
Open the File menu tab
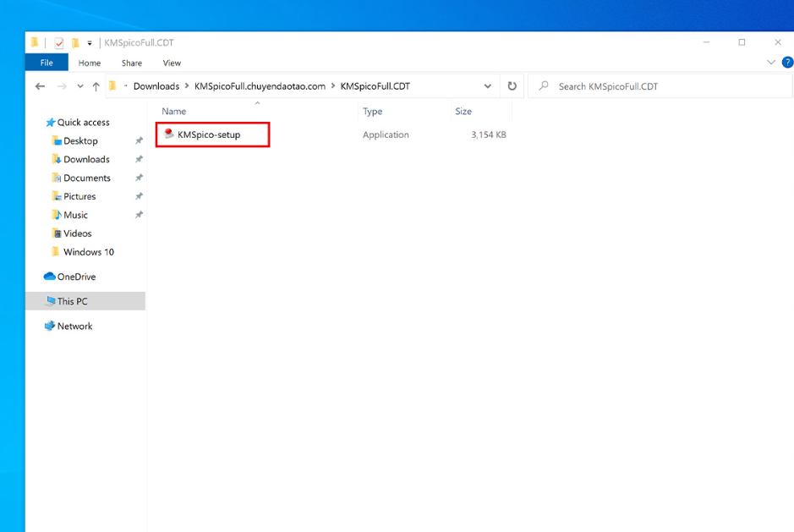coord(47,63)
